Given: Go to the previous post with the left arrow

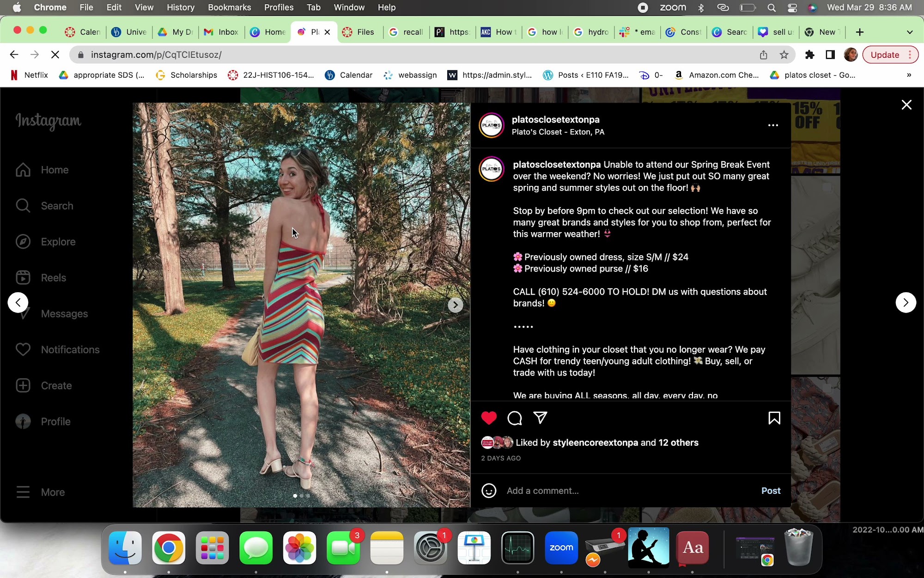Looking at the screenshot, I should tap(18, 302).
